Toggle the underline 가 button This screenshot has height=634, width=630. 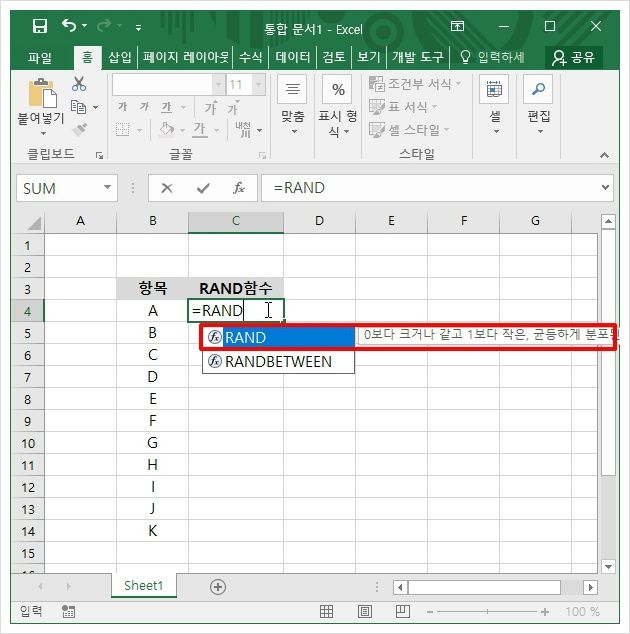coord(167,107)
